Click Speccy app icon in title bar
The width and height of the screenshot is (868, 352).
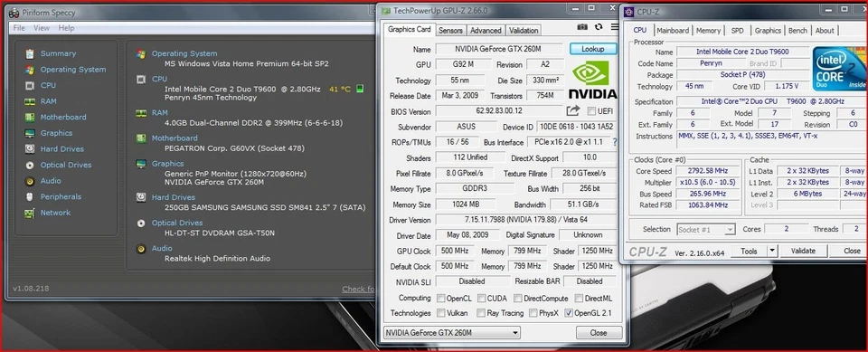(x=14, y=13)
